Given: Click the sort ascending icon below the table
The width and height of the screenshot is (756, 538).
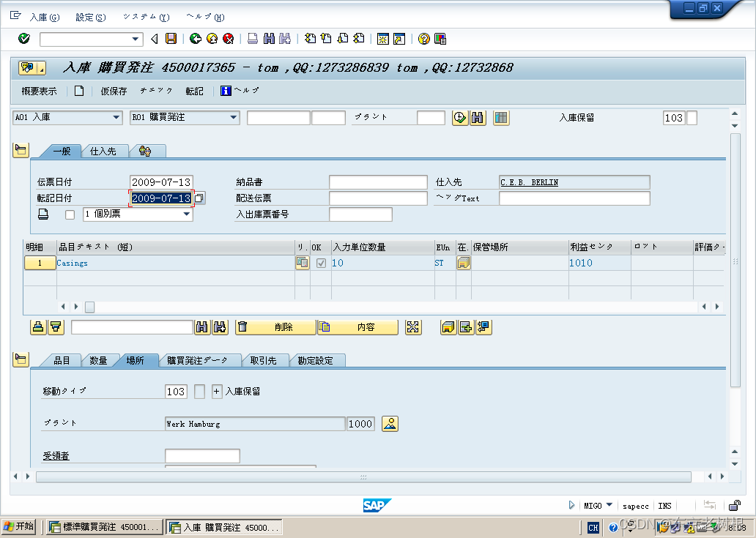Looking at the screenshot, I should 38,327.
